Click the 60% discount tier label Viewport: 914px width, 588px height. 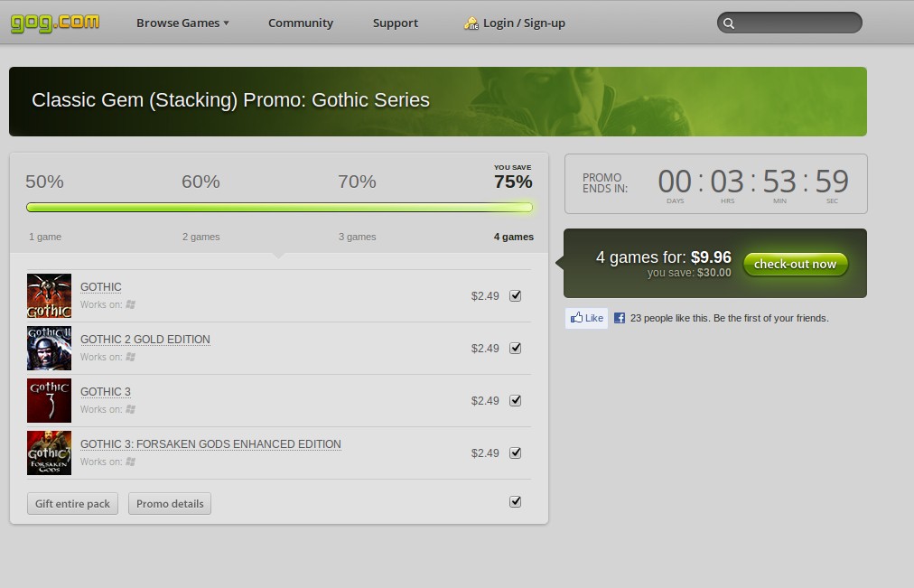pyautogui.click(x=201, y=182)
